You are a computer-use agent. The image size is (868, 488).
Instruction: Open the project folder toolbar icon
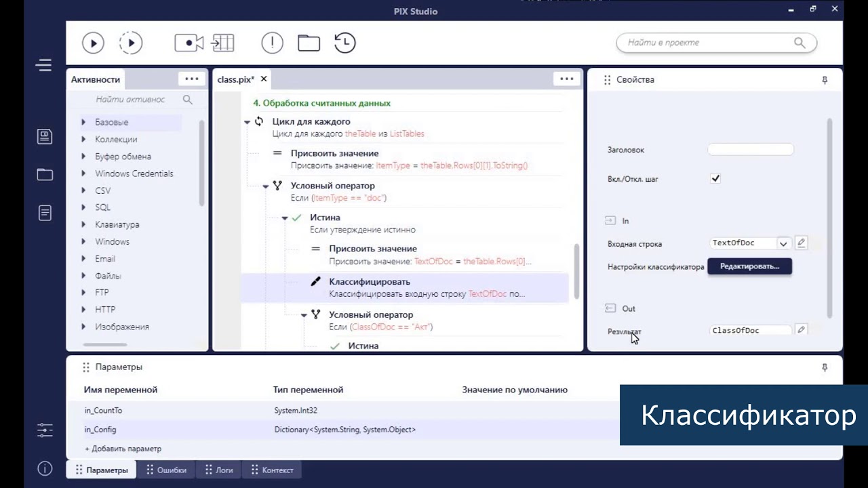[309, 43]
